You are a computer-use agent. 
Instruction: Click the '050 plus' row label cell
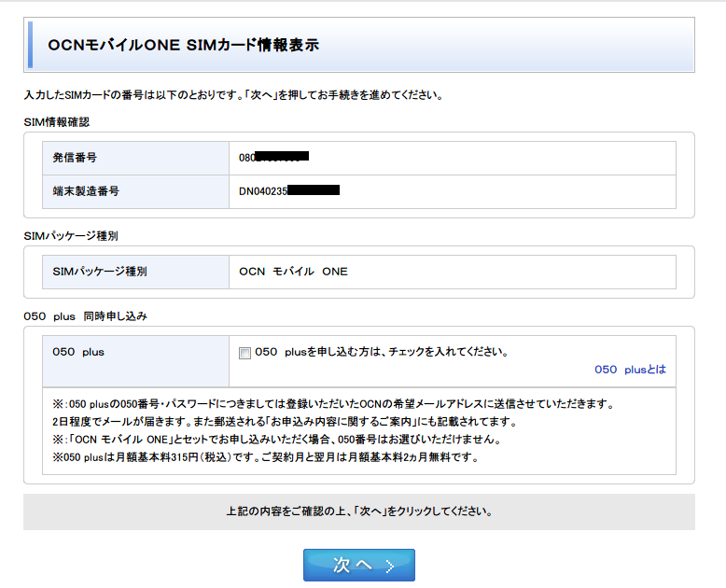coord(135,353)
